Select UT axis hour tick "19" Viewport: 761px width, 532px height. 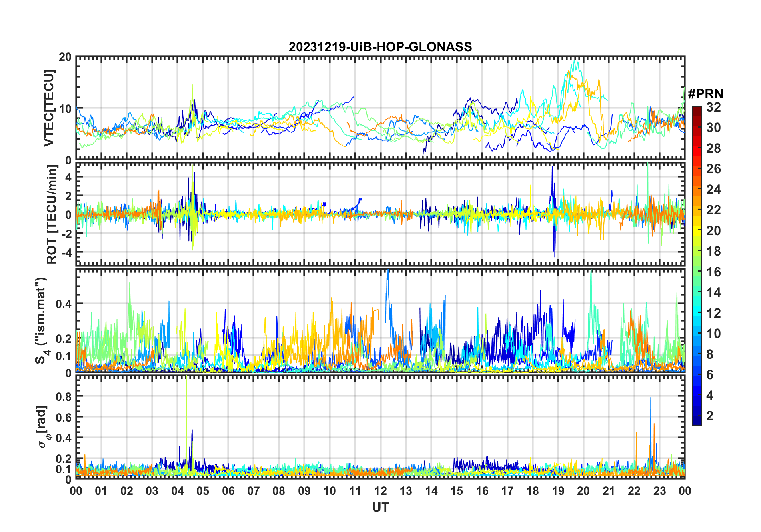pyautogui.click(x=558, y=491)
